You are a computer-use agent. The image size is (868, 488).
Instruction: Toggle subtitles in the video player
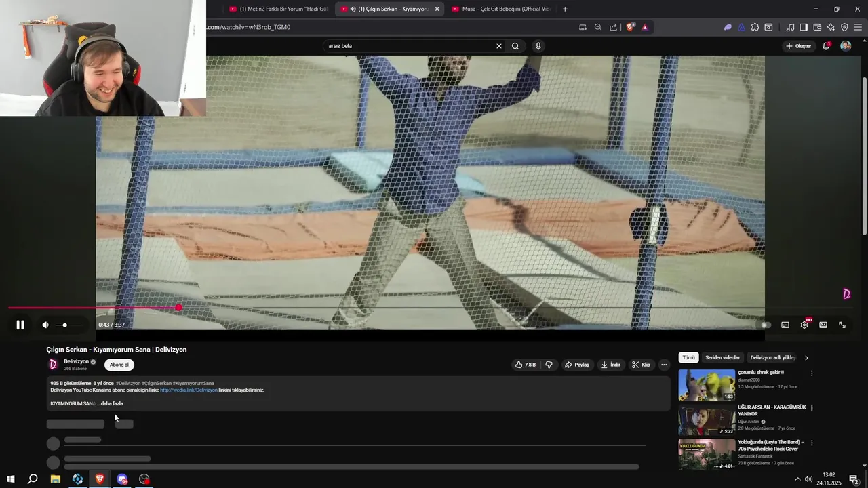[x=785, y=325]
